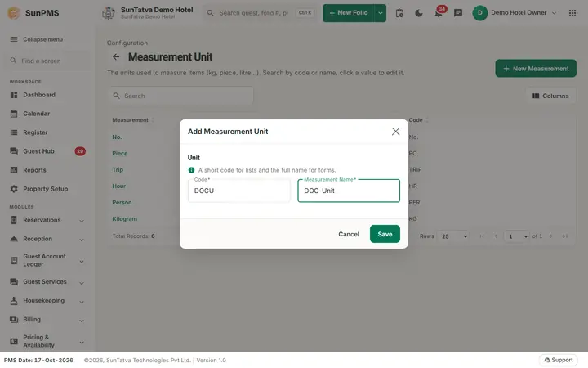588x368 pixels.
Task: Open the Person measurement row
Action: [122, 203]
